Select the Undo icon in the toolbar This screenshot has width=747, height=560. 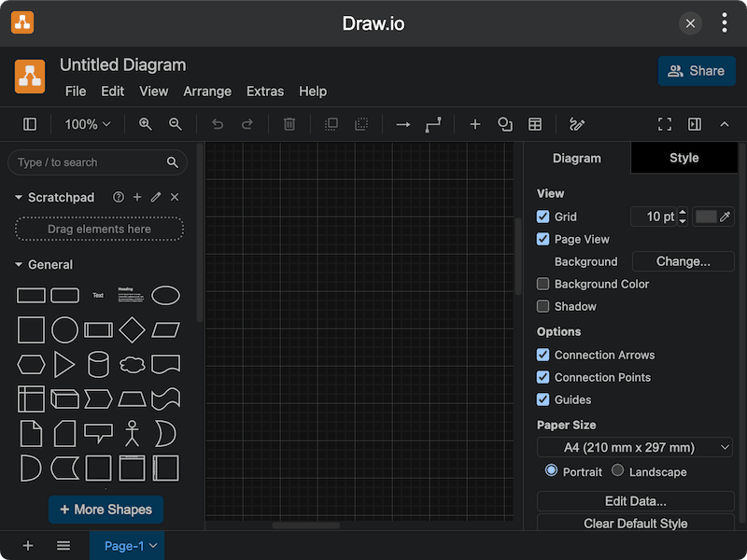point(217,123)
